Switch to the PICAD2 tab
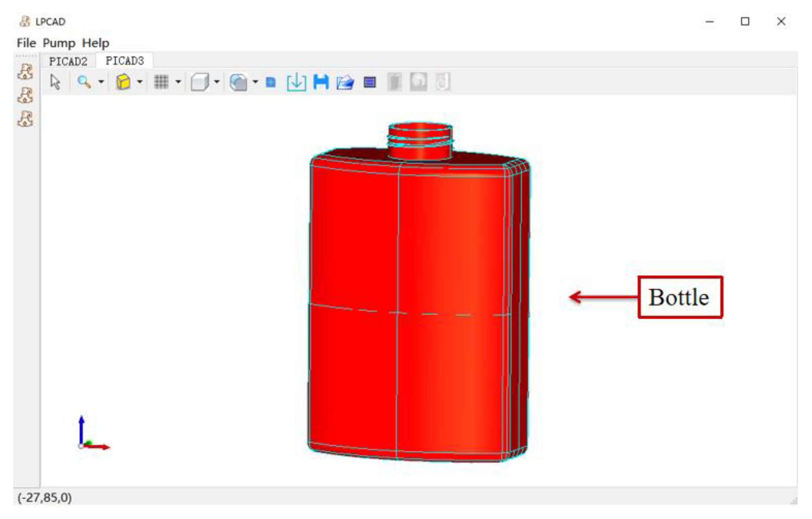The image size is (812, 519). (x=68, y=61)
